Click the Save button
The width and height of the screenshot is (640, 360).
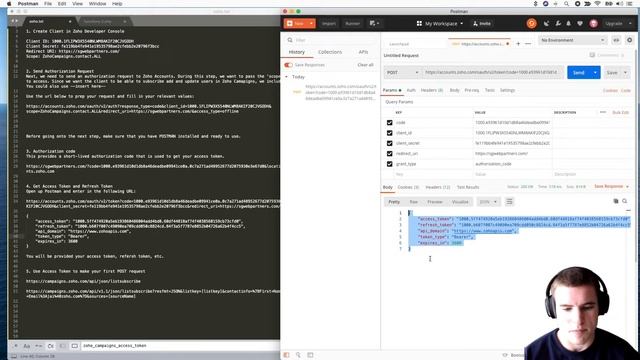612,73
